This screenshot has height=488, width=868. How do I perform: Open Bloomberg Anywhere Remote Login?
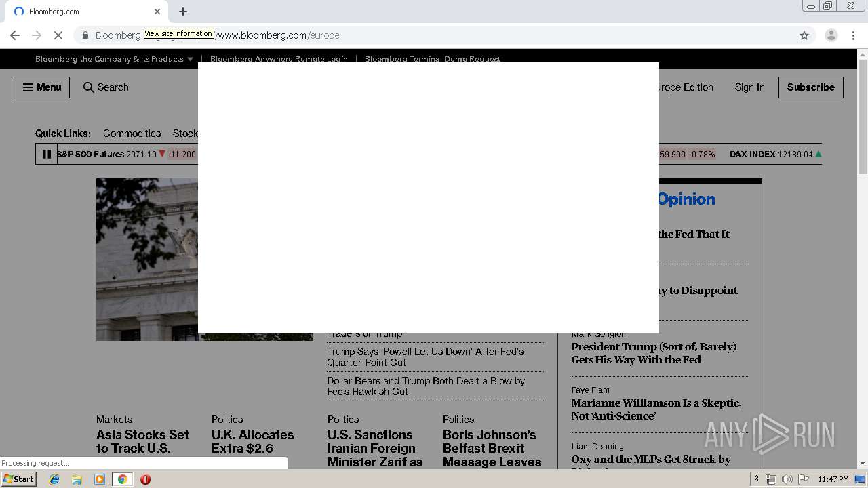[279, 59]
